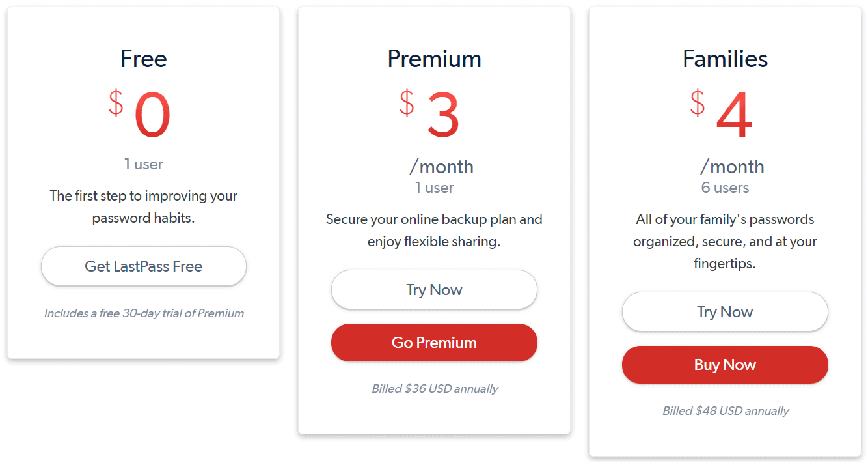Click the Get LastPass Free button

(144, 266)
